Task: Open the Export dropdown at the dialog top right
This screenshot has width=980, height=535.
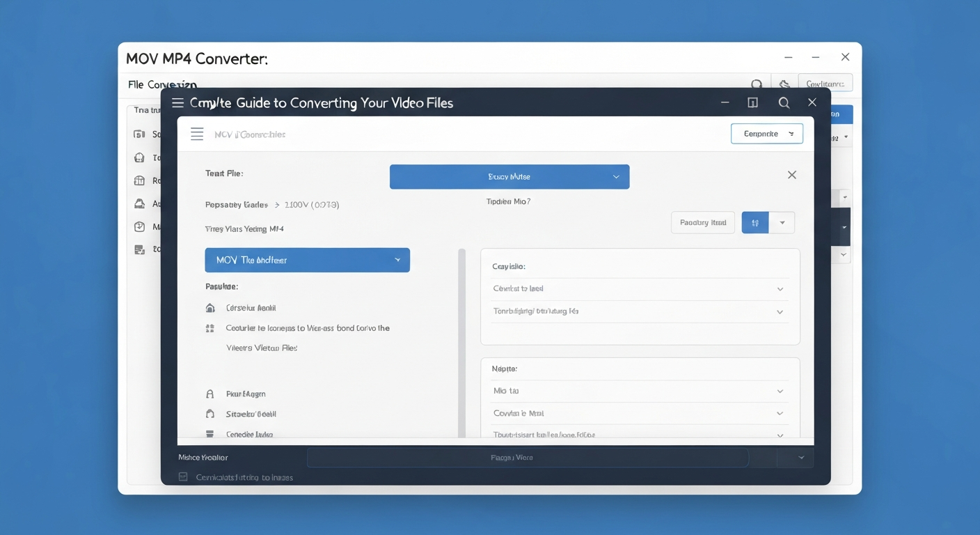Action: point(767,133)
